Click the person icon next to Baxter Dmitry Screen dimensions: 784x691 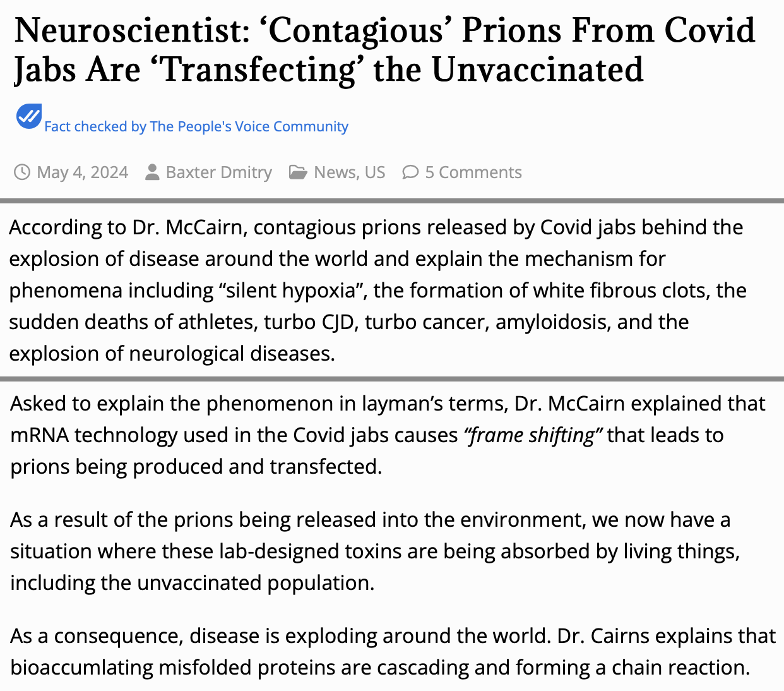click(152, 172)
